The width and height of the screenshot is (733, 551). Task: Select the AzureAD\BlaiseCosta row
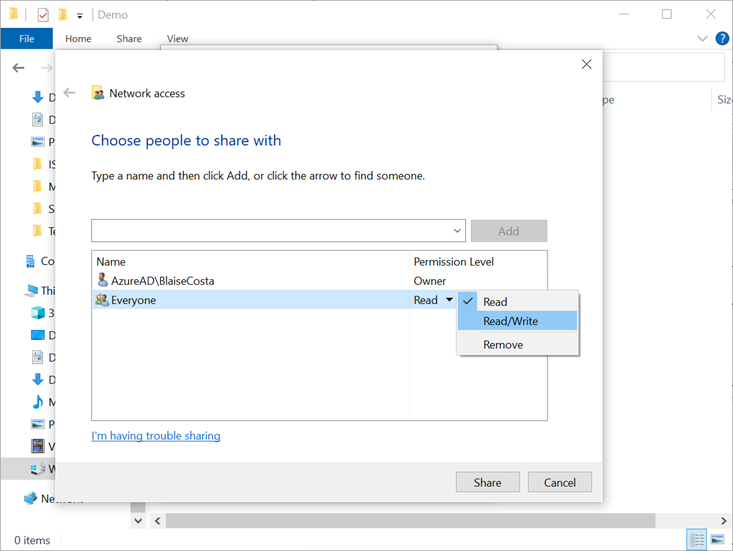[x=319, y=280]
